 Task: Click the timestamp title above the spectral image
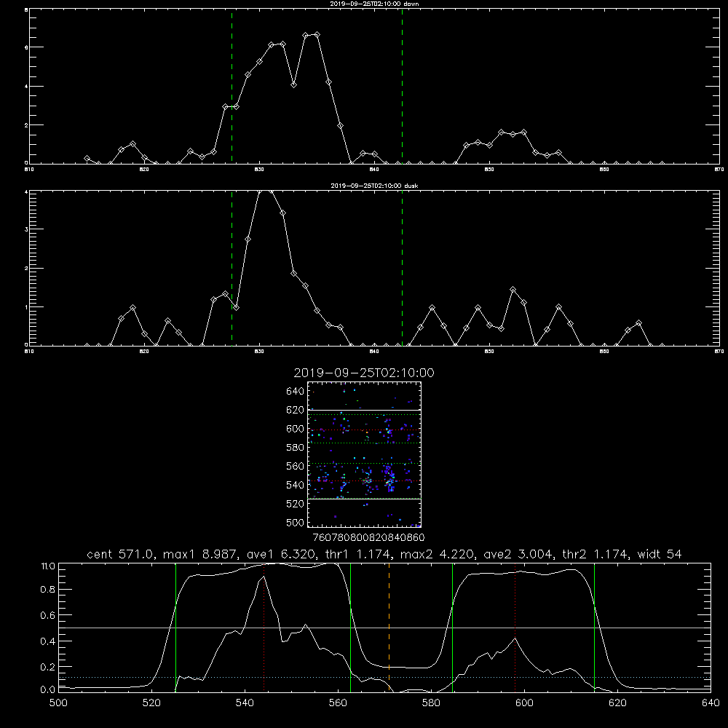coord(364,373)
